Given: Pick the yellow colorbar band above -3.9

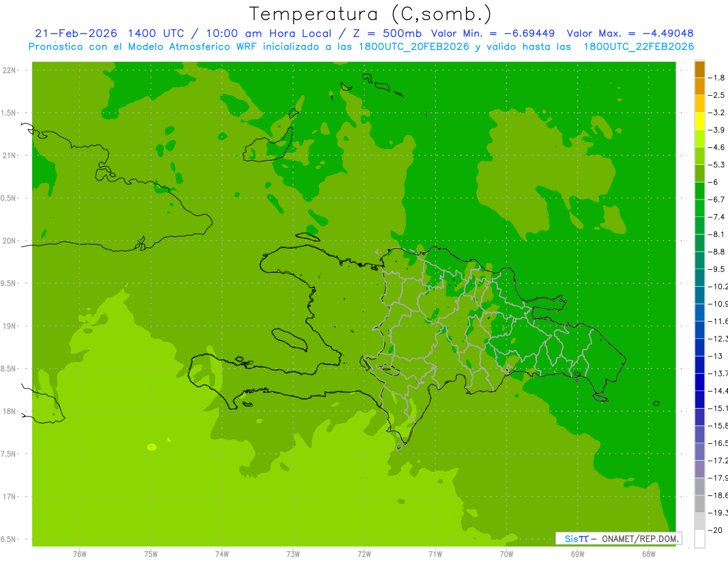Looking at the screenshot, I should click(x=699, y=121).
